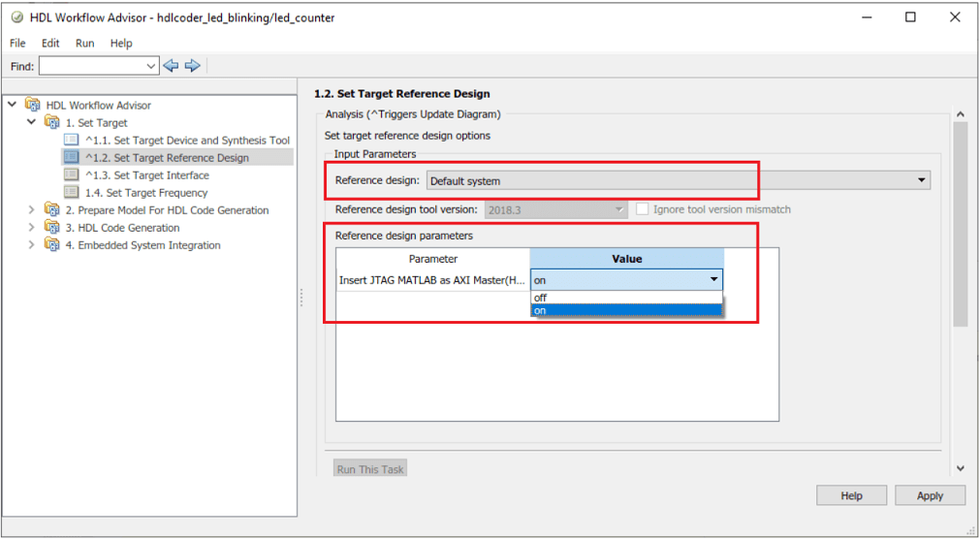The image size is (980, 539).
Task: Click the Set Target Interface task icon
Action: [x=72, y=175]
